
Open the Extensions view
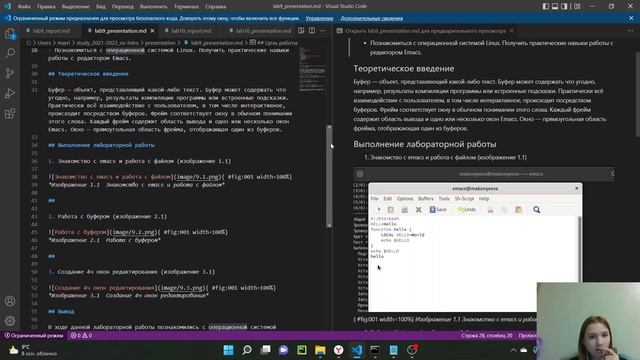coord(10,113)
